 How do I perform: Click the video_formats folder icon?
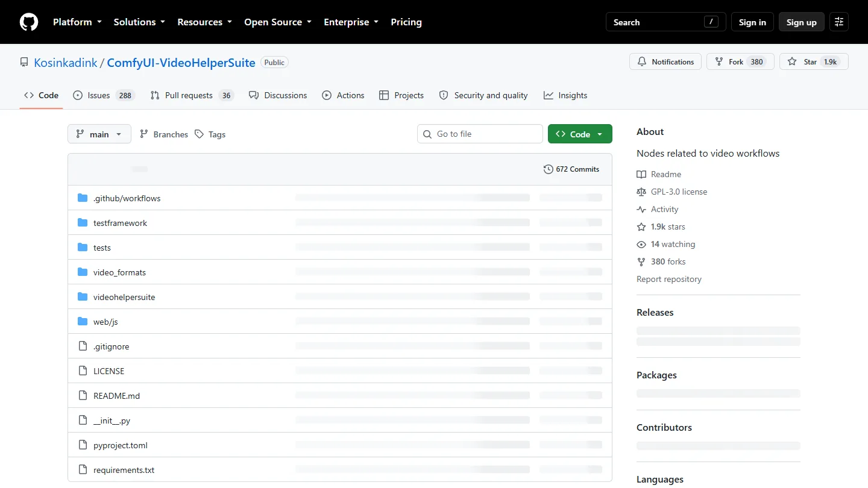83,272
